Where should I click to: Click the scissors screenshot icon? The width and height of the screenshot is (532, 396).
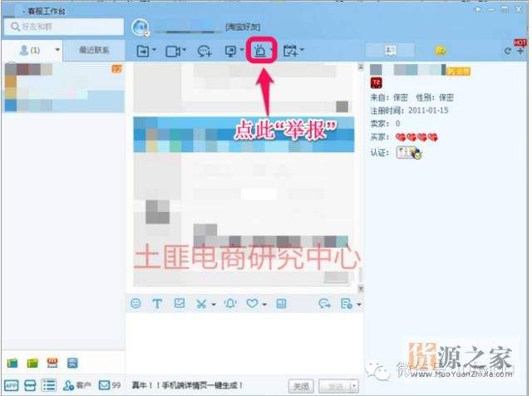tap(201, 304)
